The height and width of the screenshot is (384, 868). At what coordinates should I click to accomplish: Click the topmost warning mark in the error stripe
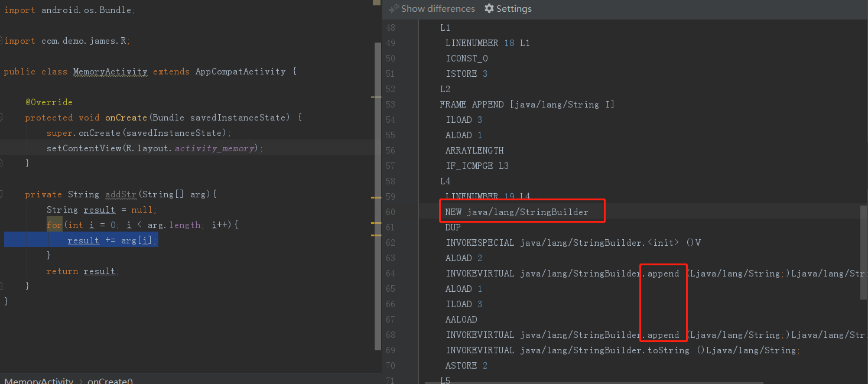pyautogui.click(x=376, y=97)
